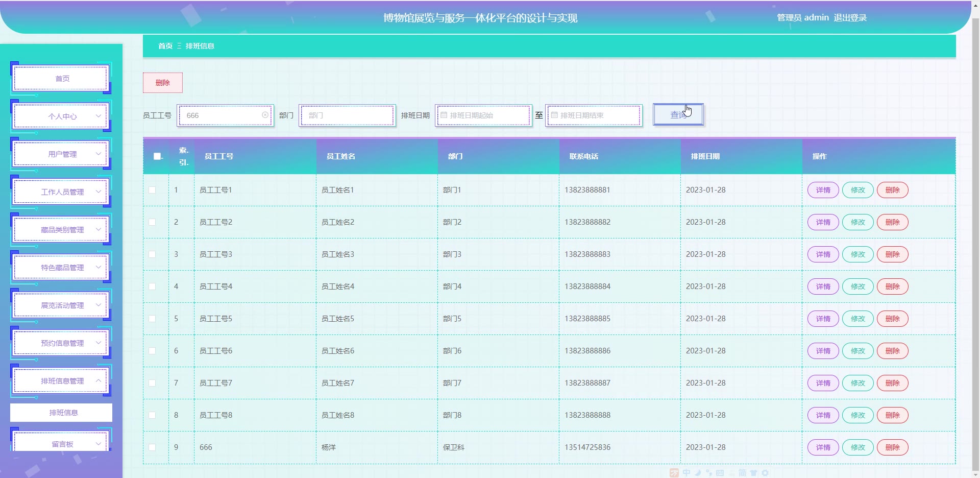Expand the 藏品类别管理 menu chevron
This screenshot has width=980, height=478.
99,229
